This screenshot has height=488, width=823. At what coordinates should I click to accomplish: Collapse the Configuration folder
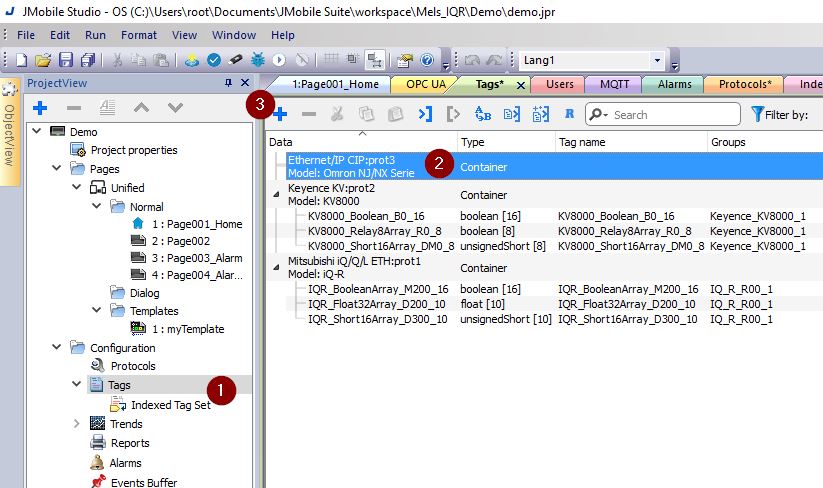[57, 347]
